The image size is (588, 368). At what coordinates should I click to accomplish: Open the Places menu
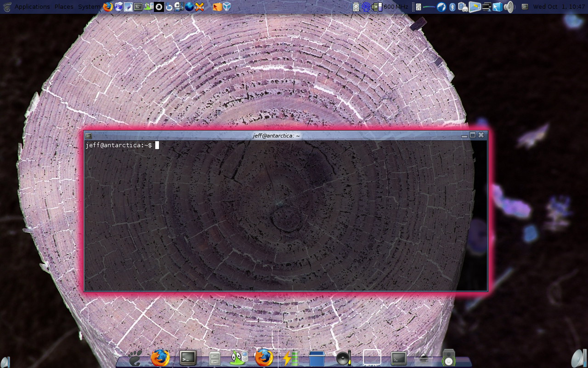64,7
